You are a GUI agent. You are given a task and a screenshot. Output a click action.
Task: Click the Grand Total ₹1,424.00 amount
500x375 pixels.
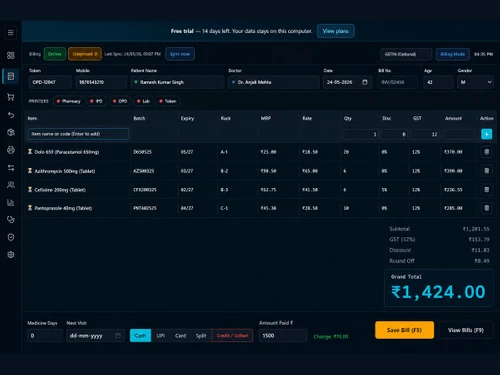(438, 292)
